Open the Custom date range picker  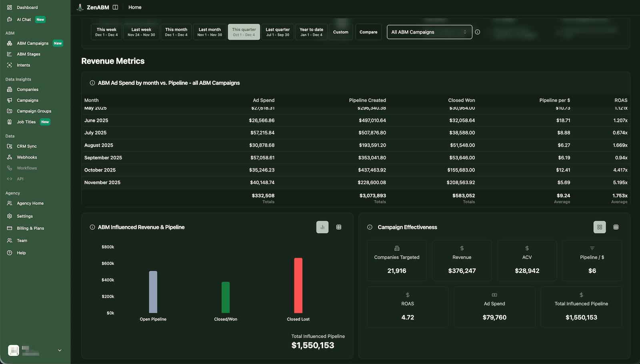tap(340, 32)
